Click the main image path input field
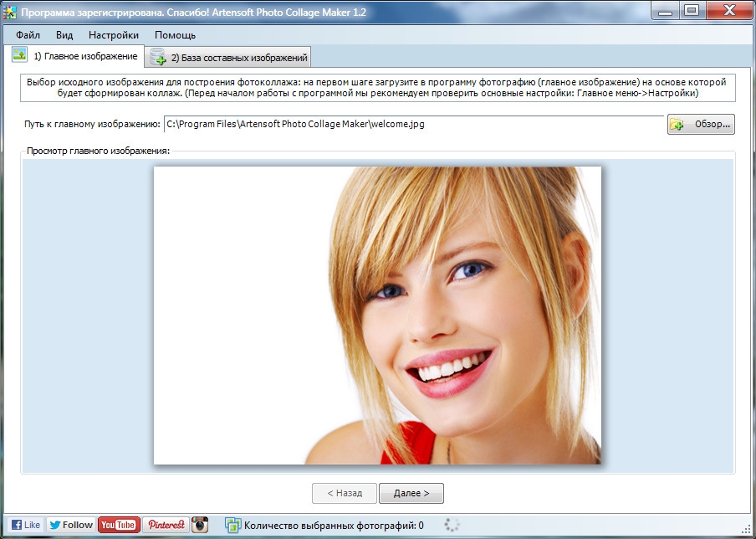 (x=414, y=124)
